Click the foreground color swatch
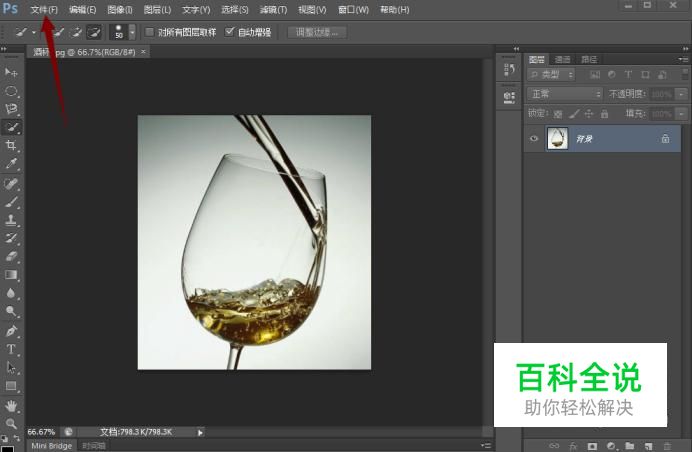This screenshot has width=692, height=452. [6, 437]
